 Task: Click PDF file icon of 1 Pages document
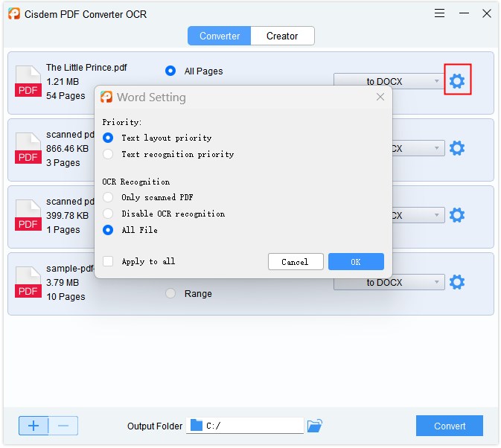(x=28, y=215)
